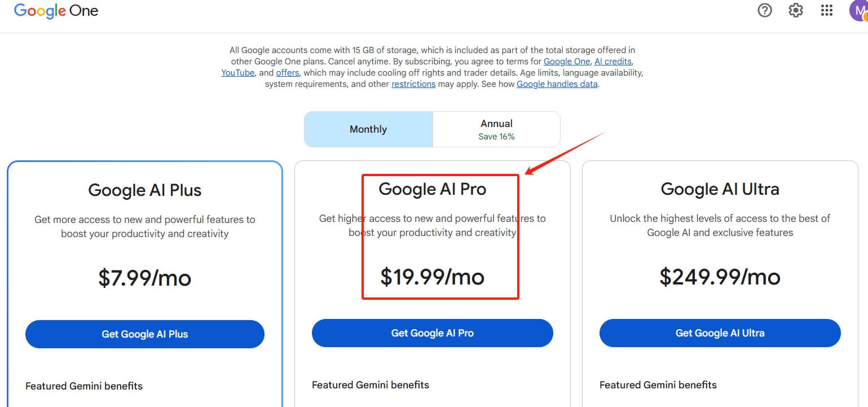Click the $19.99/mo price text
868x407 pixels.
432,277
